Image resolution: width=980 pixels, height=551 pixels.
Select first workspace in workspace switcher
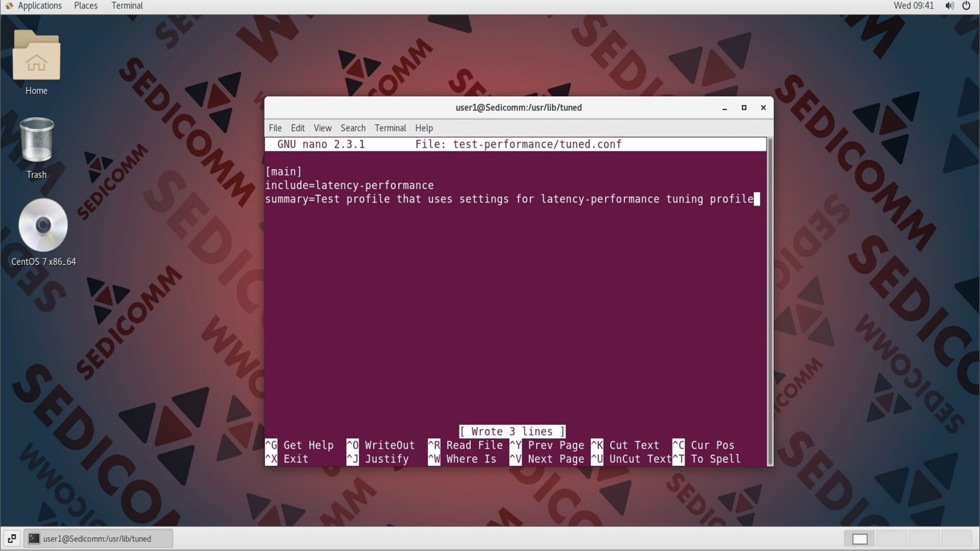click(x=860, y=538)
